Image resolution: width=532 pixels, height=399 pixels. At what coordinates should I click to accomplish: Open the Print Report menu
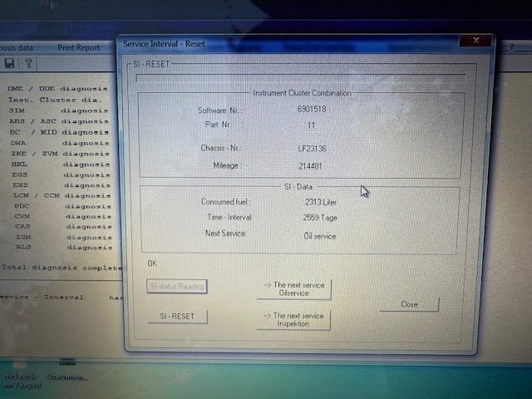(78, 47)
